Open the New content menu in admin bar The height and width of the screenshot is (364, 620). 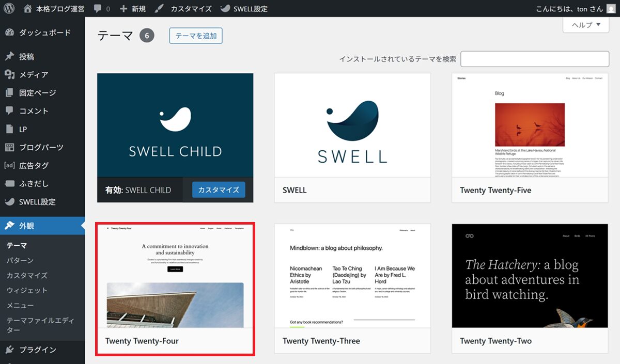pos(133,9)
